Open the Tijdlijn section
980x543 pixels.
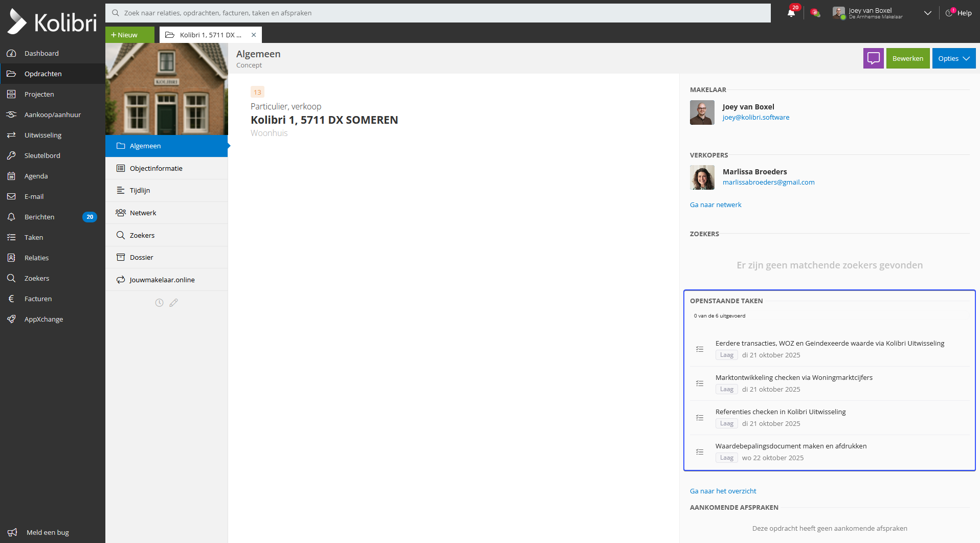140,190
